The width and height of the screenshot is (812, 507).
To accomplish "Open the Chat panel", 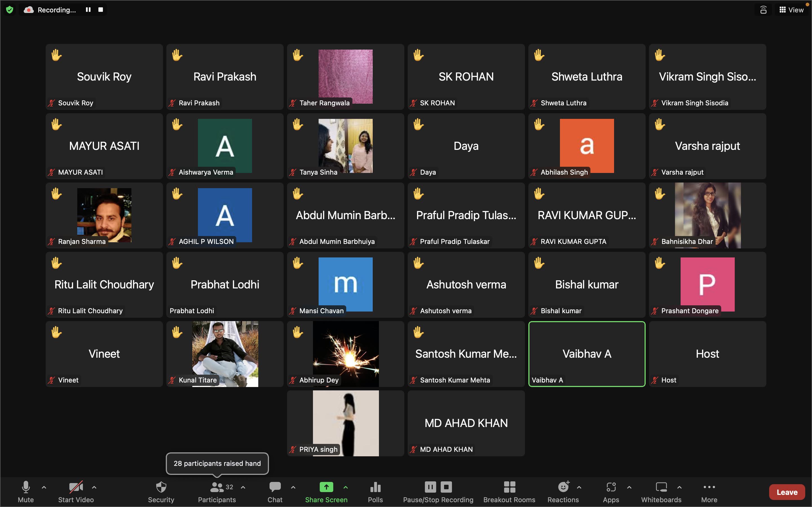I will pyautogui.click(x=275, y=492).
